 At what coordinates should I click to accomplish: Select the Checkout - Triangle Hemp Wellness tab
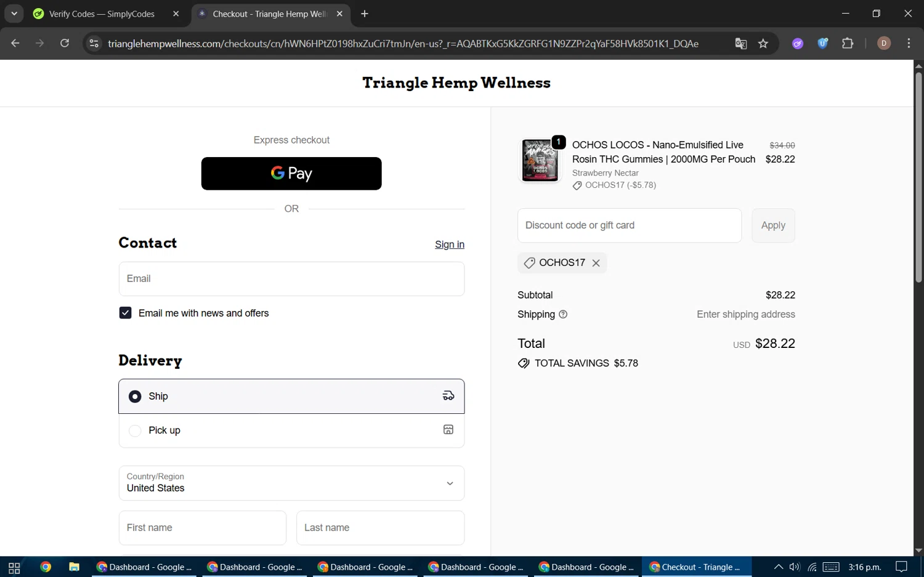pos(269,14)
